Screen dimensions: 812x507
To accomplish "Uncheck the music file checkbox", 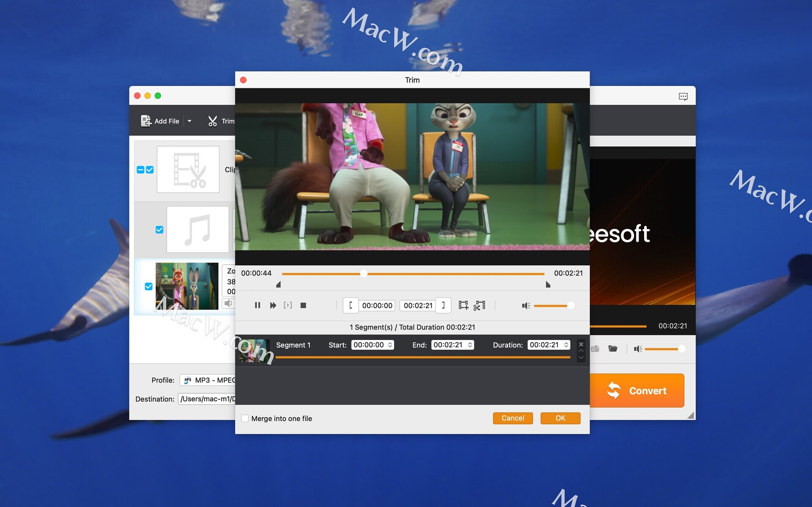I will [159, 230].
